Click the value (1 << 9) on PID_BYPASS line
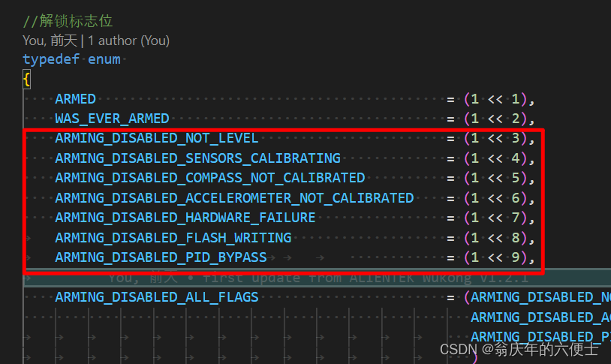This screenshot has height=364, width=611. [495, 257]
